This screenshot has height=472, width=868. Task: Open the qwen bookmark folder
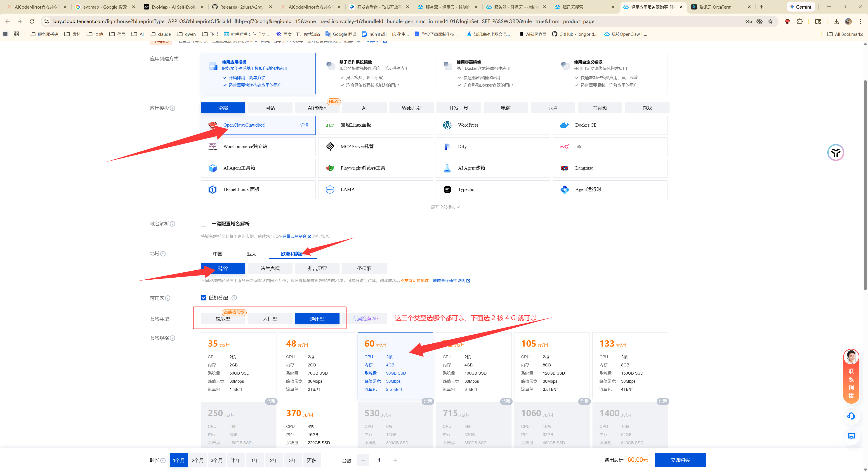tap(186, 34)
